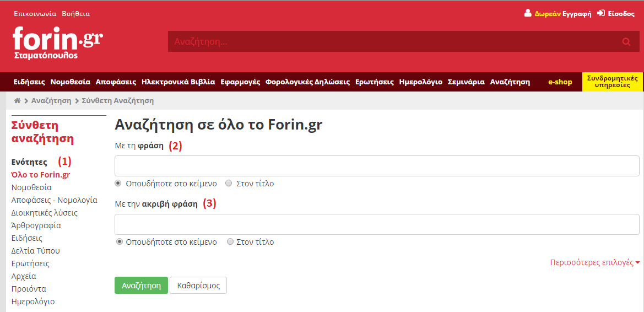The width and height of the screenshot is (644, 312).
Task: Open the Σεμινάρια menu
Action: click(466, 82)
